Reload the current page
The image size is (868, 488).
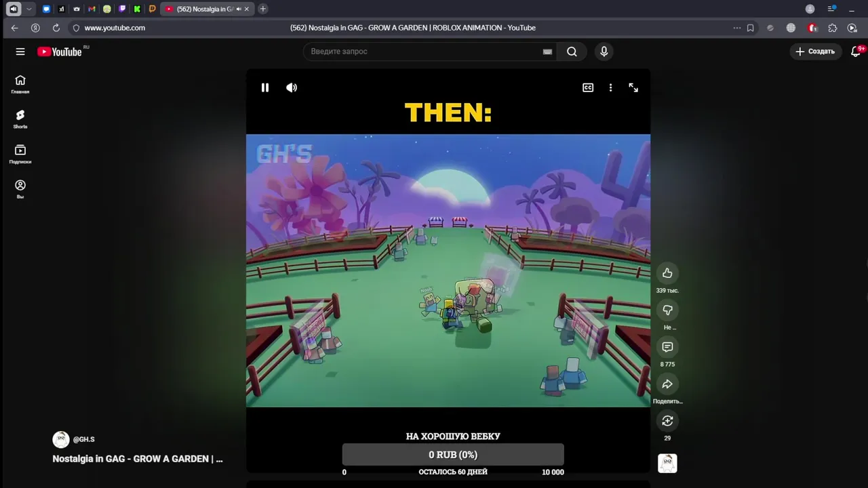[x=56, y=28]
